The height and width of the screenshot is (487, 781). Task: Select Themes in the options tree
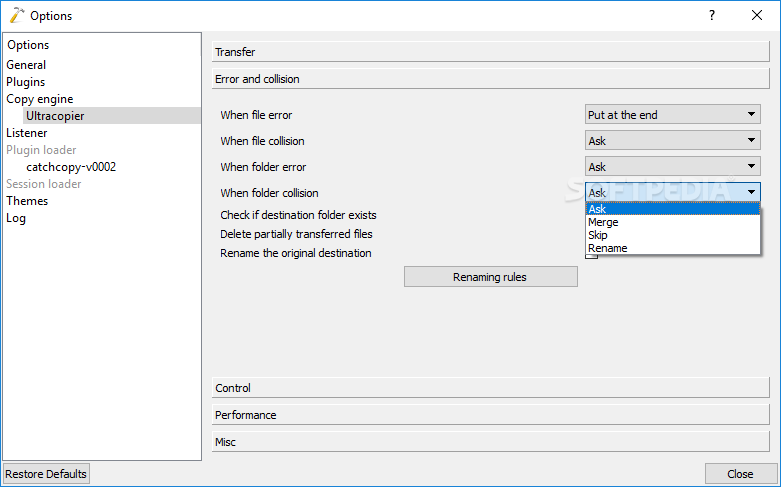pyautogui.click(x=27, y=201)
